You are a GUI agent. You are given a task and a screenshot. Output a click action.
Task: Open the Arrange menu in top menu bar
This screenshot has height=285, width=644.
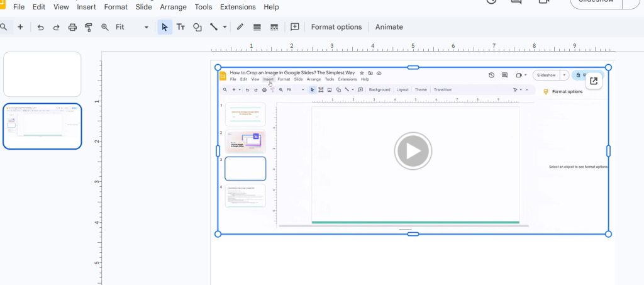(x=174, y=7)
